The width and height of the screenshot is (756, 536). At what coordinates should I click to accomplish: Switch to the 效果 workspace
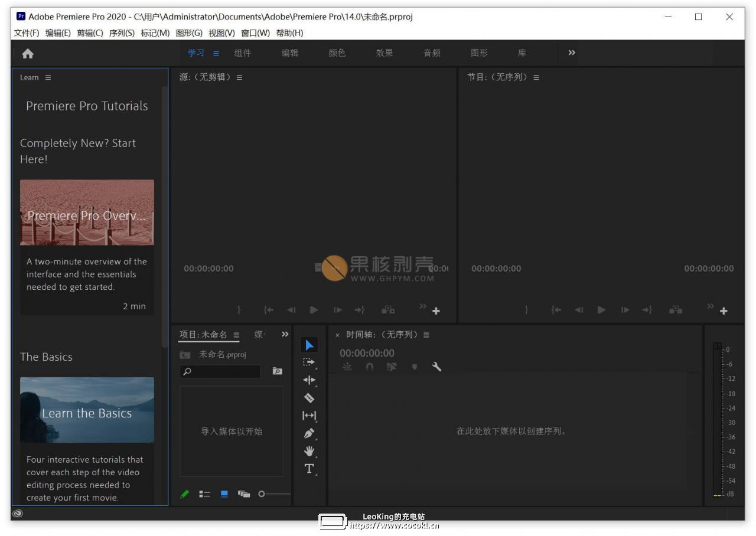click(384, 53)
